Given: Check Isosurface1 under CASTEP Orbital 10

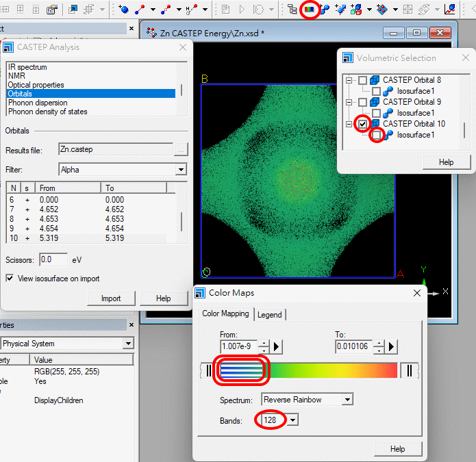Looking at the screenshot, I should [x=376, y=135].
